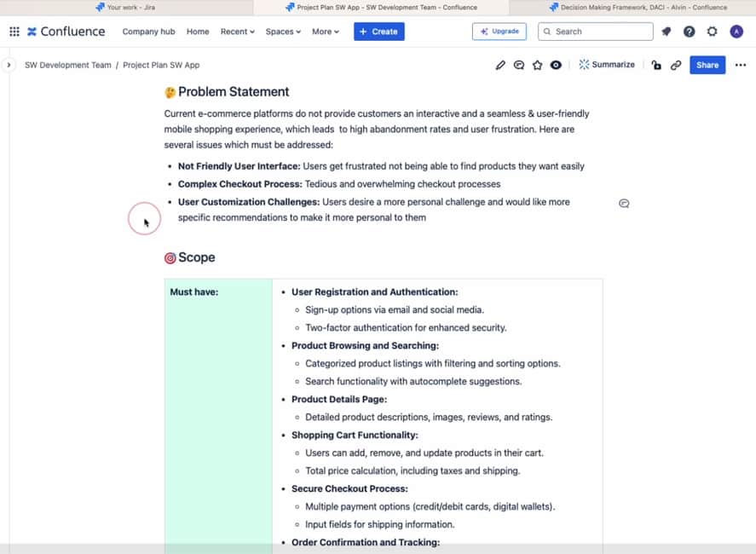Open the user profile avatar
Screen dimensions: 756x554
[736, 32]
